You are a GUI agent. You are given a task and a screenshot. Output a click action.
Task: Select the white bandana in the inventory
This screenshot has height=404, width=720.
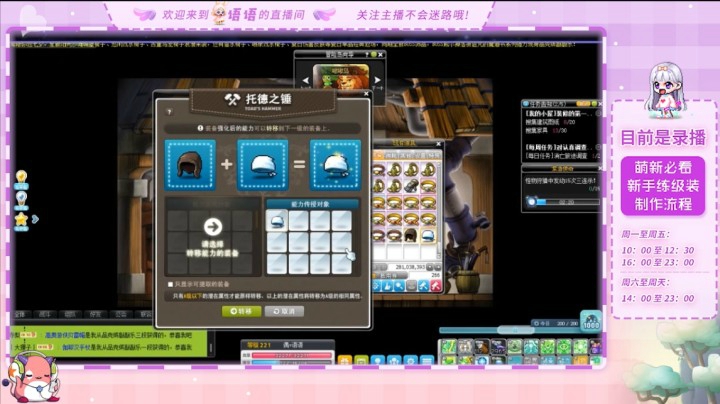(428, 236)
